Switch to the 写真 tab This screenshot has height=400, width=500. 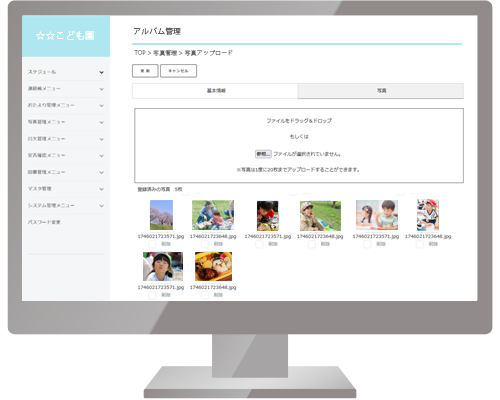[381, 91]
